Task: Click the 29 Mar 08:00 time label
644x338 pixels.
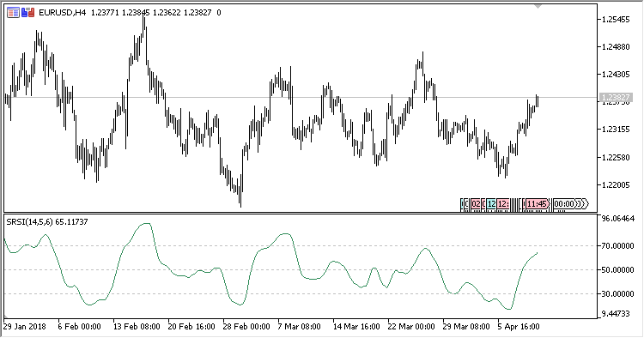Action: [x=466, y=327]
